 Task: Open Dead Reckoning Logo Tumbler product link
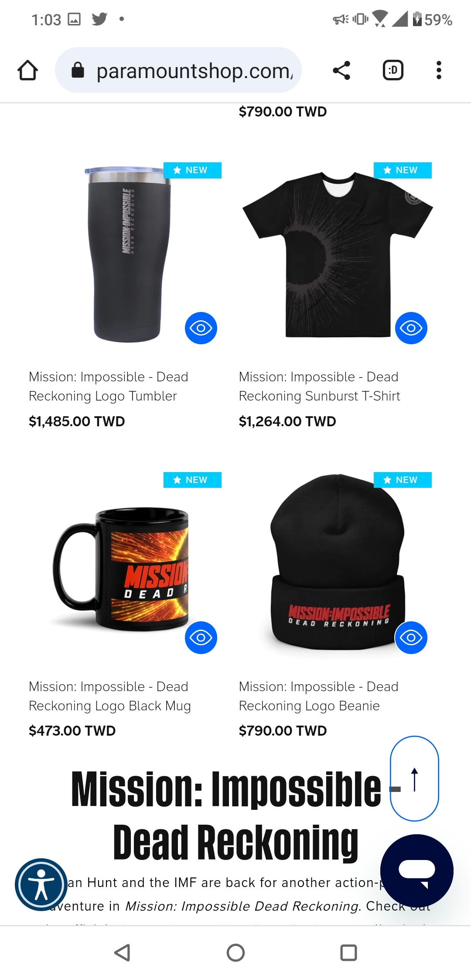pyautogui.click(x=109, y=386)
